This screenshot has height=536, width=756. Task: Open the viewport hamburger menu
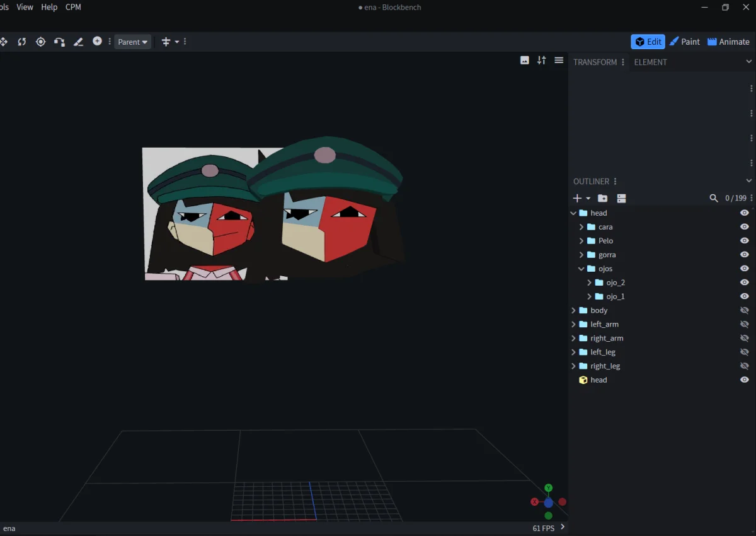559,60
